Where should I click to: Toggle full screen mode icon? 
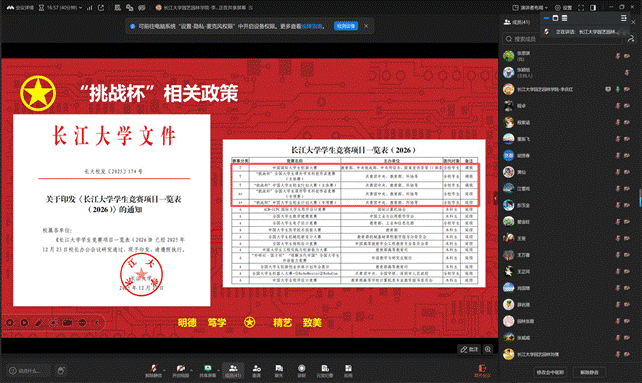pos(581,8)
